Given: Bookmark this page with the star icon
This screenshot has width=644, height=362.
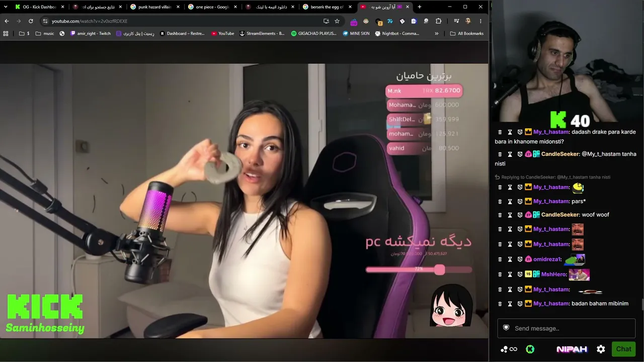Looking at the screenshot, I should coord(337,21).
